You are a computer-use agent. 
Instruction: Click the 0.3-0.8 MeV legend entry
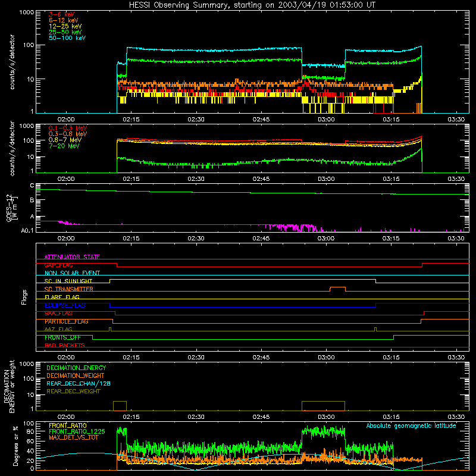click(68, 134)
